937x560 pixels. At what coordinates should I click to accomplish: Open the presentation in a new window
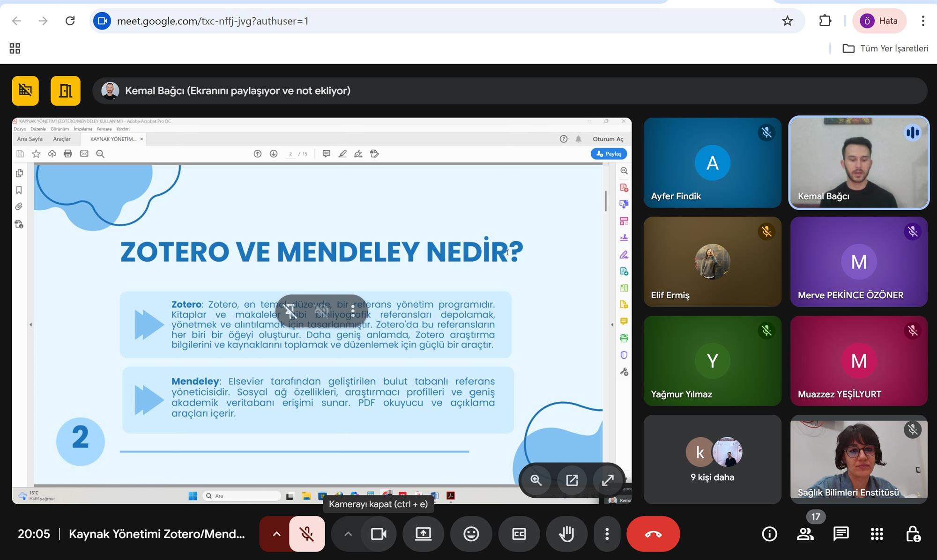tap(572, 480)
